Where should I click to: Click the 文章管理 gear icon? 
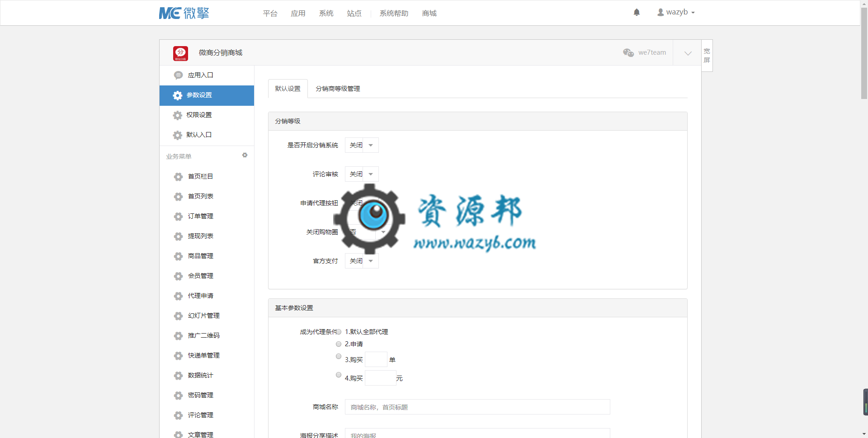(178, 434)
